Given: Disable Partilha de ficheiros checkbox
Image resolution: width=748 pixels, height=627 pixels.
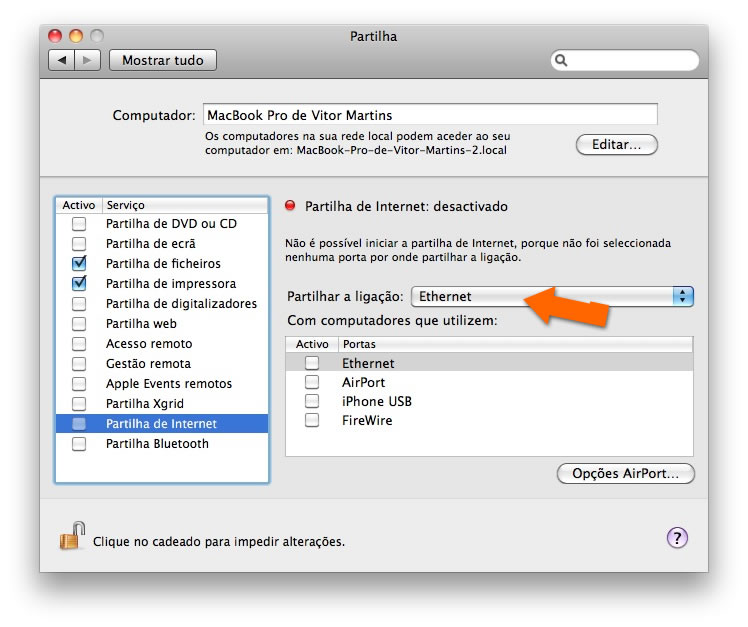Looking at the screenshot, I should [x=79, y=264].
